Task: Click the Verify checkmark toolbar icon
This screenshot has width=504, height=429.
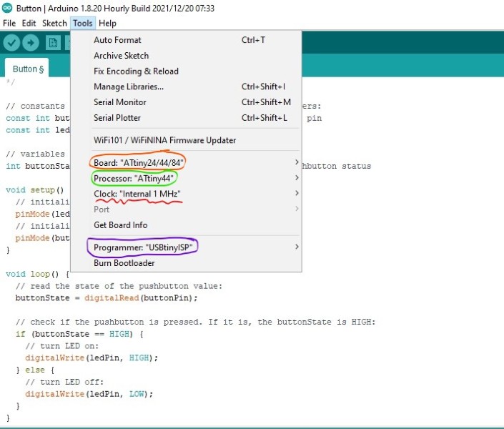Action: pyautogui.click(x=11, y=43)
